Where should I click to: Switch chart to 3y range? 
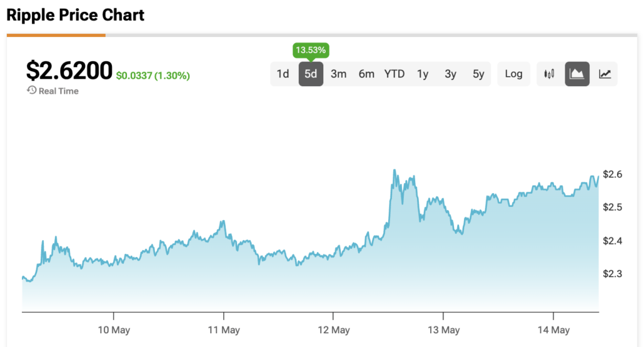(450, 74)
